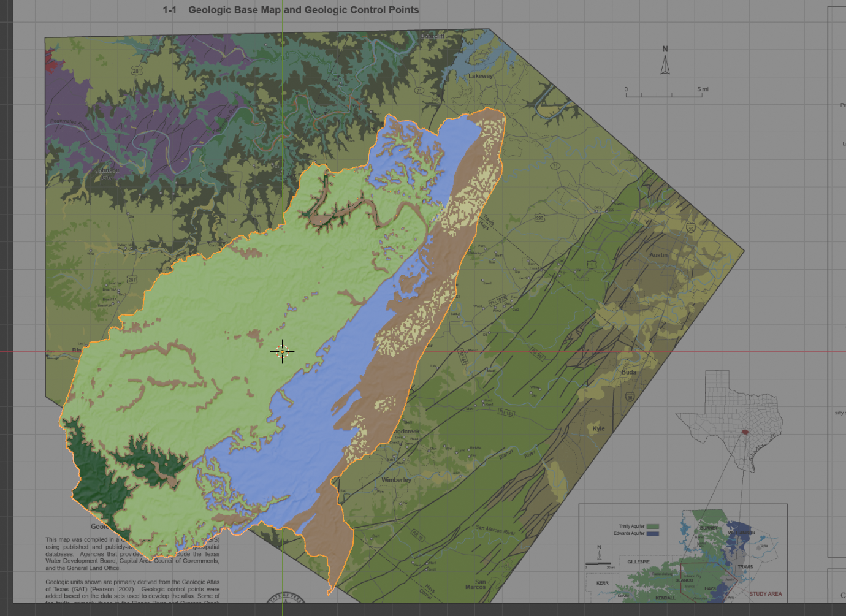The height and width of the screenshot is (616, 846).
Task: Click the US 281 highway shield near Johnson City
Action: pos(132,280)
